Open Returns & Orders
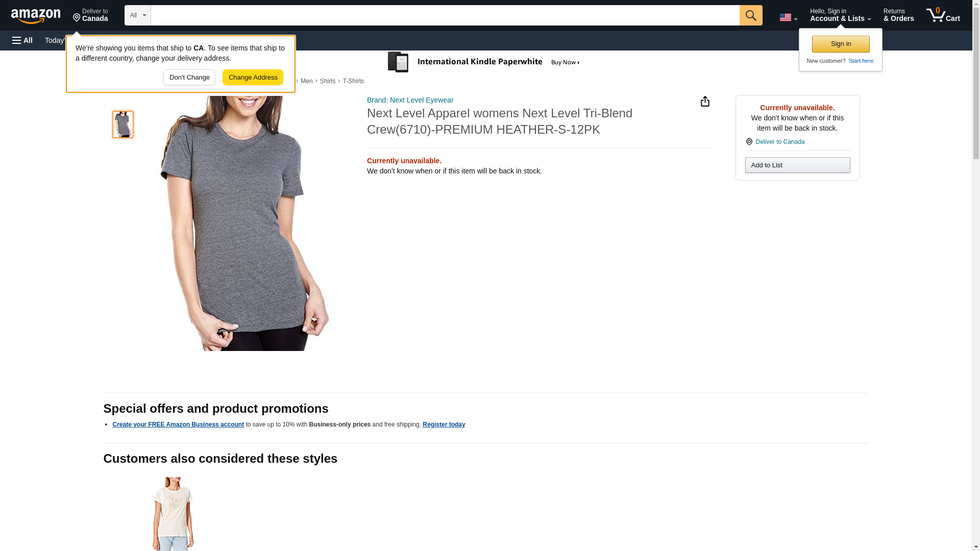980x551 pixels. tap(898, 15)
